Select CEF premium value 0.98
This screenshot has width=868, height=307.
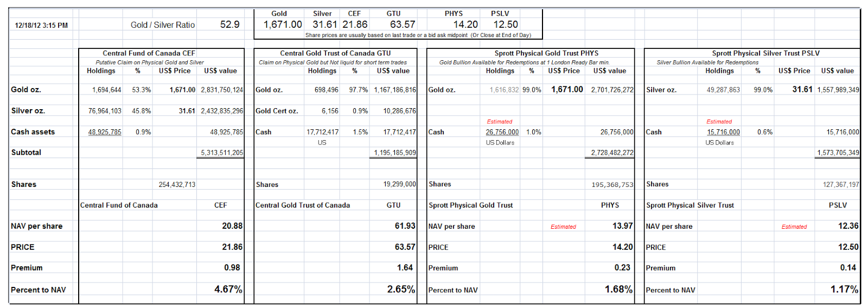point(232,268)
